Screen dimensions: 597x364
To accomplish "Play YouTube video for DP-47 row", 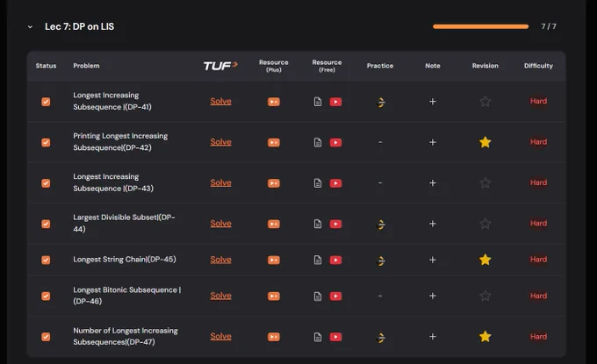I will pyautogui.click(x=335, y=337).
